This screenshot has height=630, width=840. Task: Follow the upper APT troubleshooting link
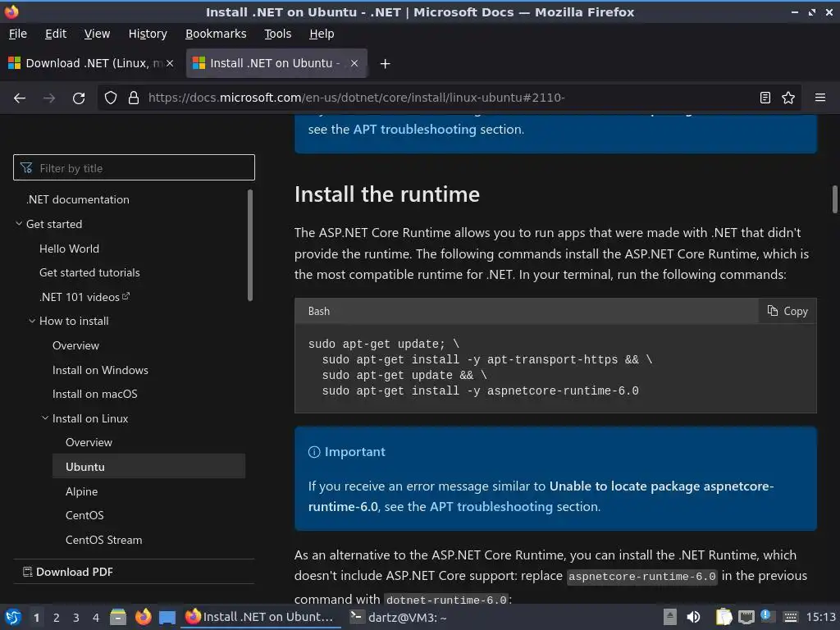click(x=414, y=129)
